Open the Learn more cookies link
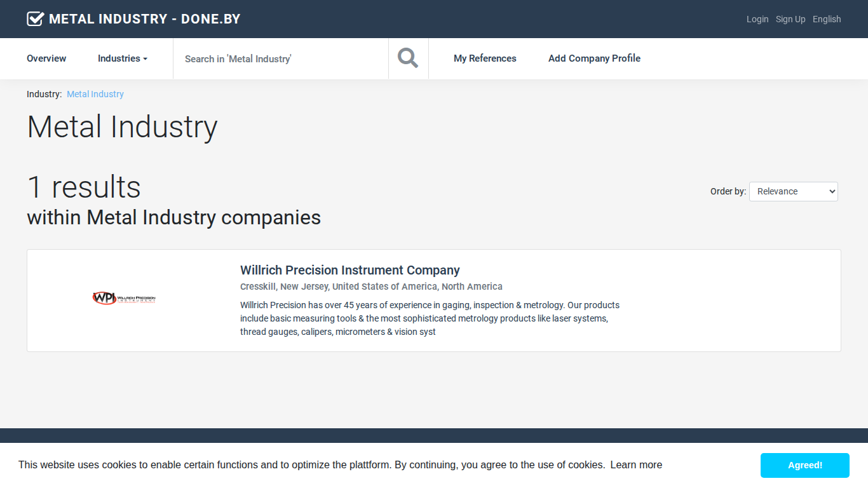This screenshot has width=868, height=488. (x=636, y=465)
